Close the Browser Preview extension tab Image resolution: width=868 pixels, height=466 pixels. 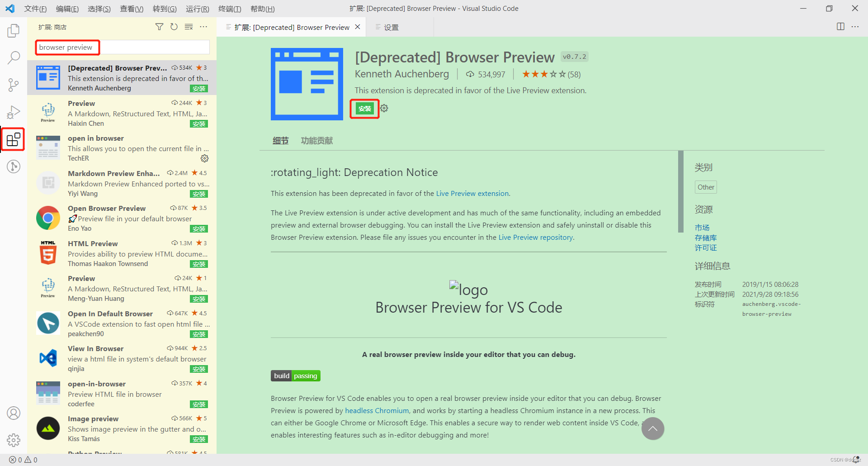358,27
